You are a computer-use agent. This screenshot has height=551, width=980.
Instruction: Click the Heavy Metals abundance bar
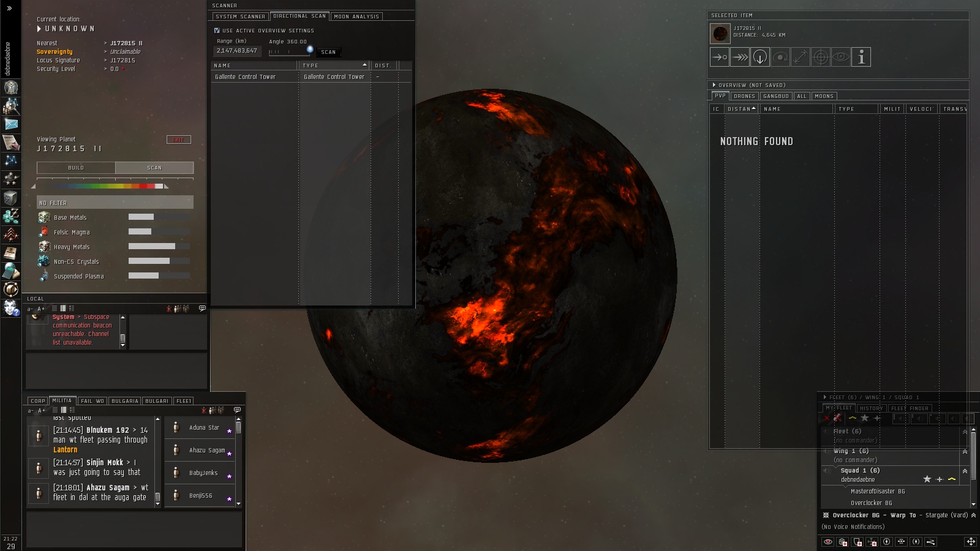pyautogui.click(x=159, y=247)
